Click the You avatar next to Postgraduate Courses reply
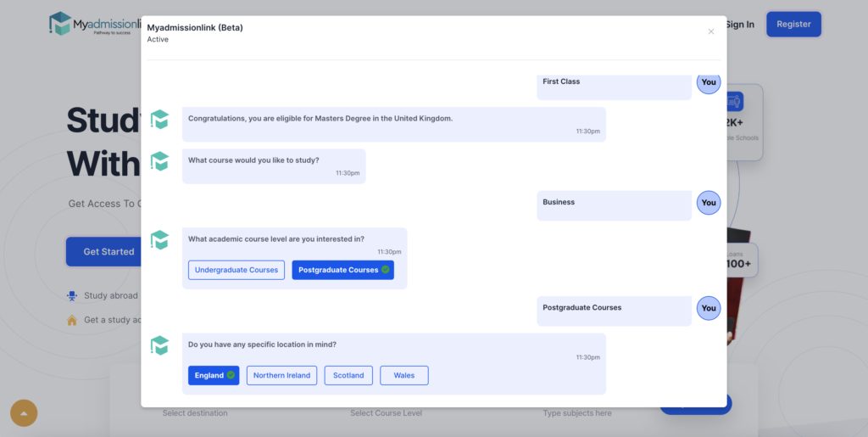Image resolution: width=868 pixels, height=437 pixels. [x=709, y=308]
